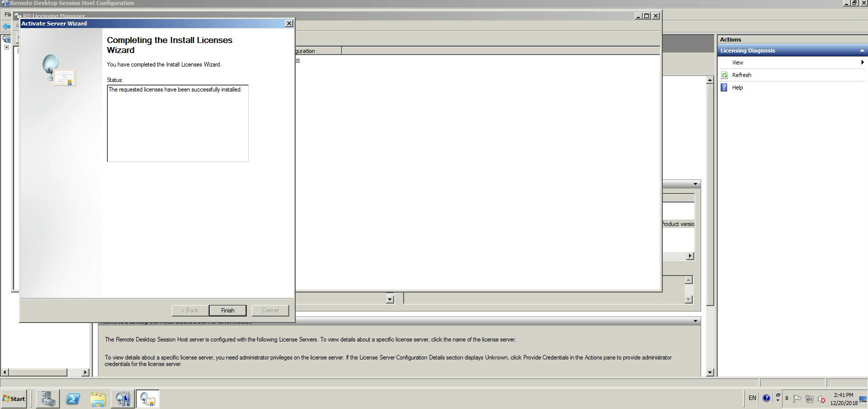868x409 pixels.
Task: Open Action Center flag in system tray
Action: pyautogui.click(x=797, y=399)
